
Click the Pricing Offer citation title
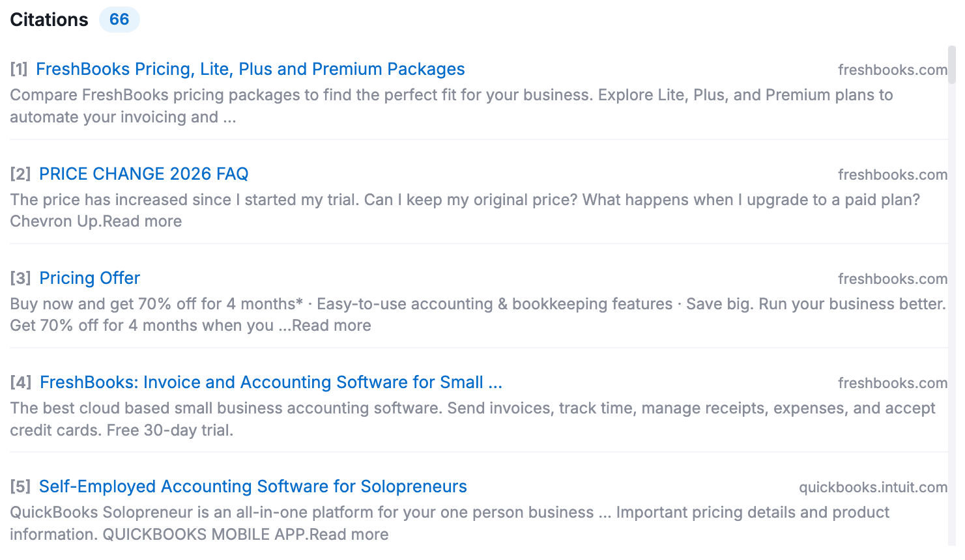tap(89, 278)
